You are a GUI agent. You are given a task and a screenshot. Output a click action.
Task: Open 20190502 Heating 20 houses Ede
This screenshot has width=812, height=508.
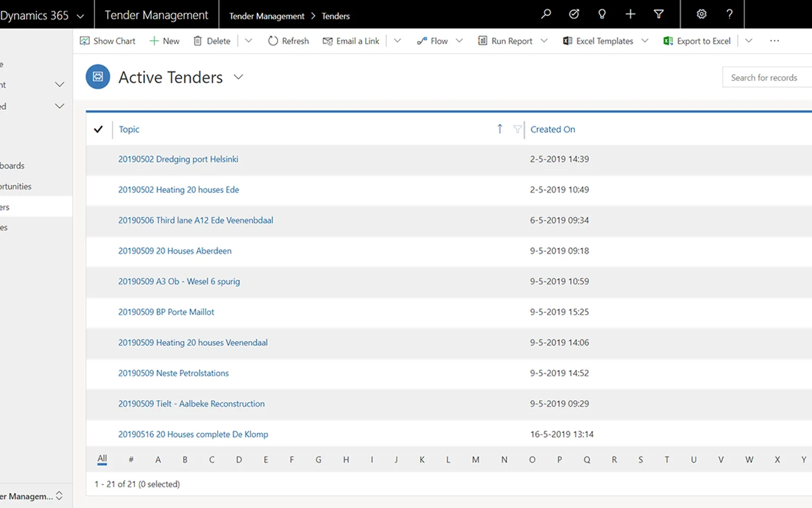click(x=179, y=189)
